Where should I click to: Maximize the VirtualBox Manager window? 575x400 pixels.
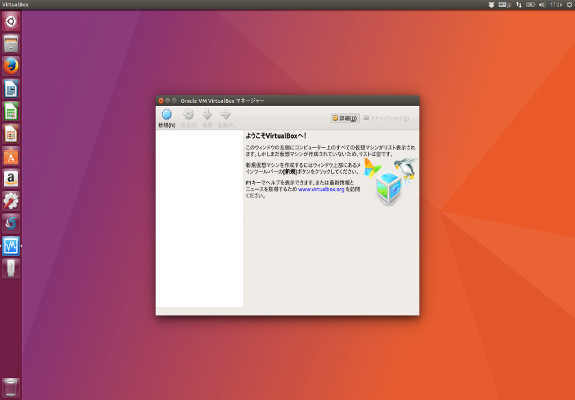(174, 100)
